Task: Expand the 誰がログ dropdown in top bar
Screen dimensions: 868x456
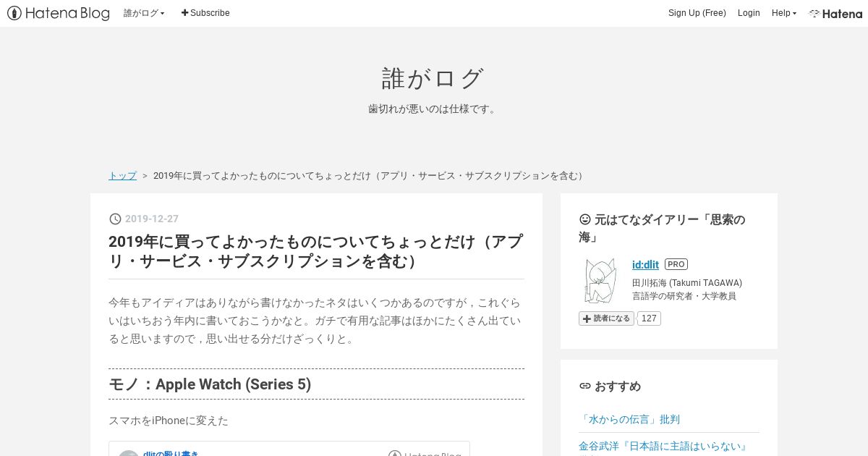Action: [x=144, y=13]
